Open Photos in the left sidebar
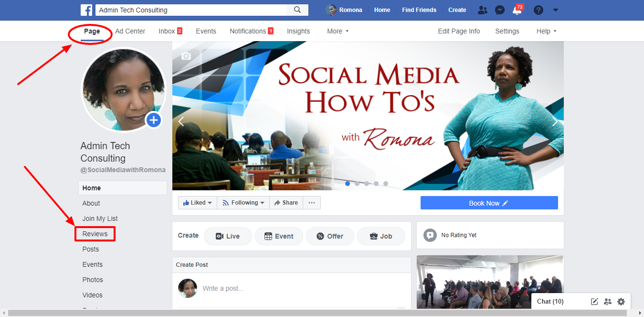The width and height of the screenshot is (644, 317). 93,280
